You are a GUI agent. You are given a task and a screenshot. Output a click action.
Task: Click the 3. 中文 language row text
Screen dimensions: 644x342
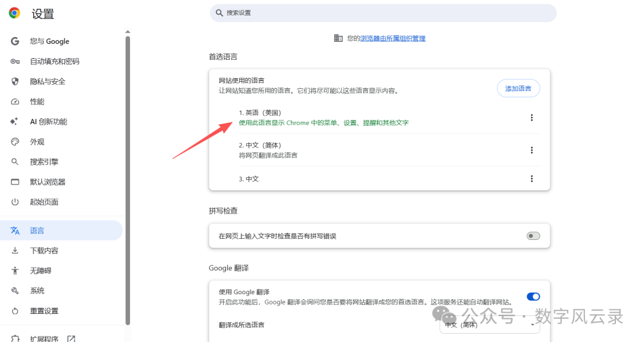click(x=249, y=179)
